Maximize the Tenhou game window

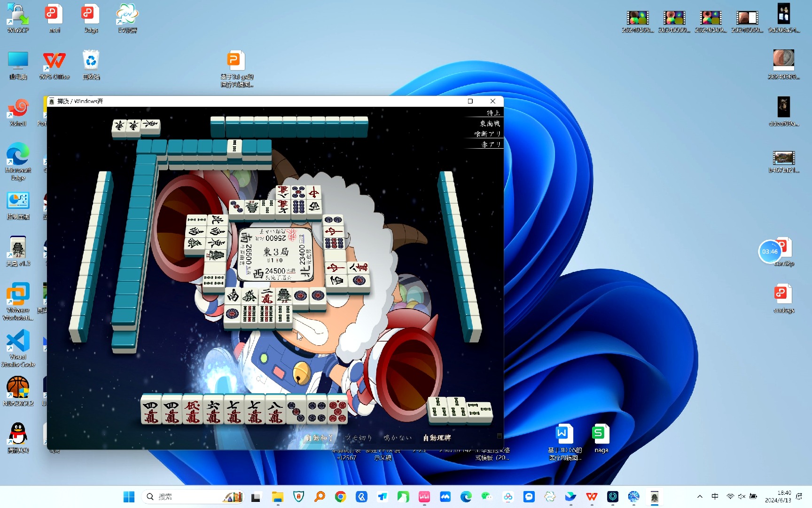tap(470, 101)
